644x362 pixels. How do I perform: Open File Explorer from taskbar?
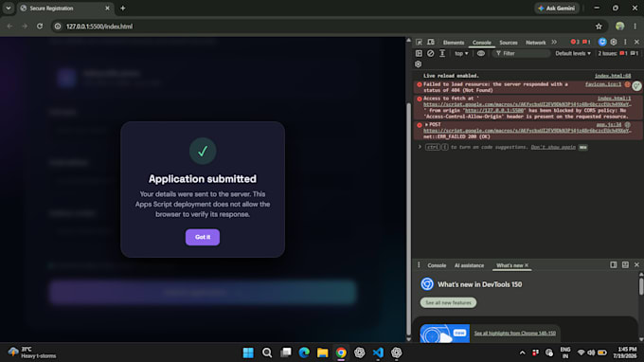(322, 353)
